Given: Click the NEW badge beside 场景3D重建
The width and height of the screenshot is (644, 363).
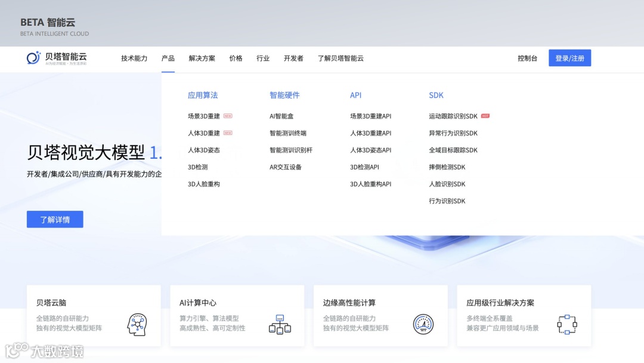Looking at the screenshot, I should click(228, 116).
